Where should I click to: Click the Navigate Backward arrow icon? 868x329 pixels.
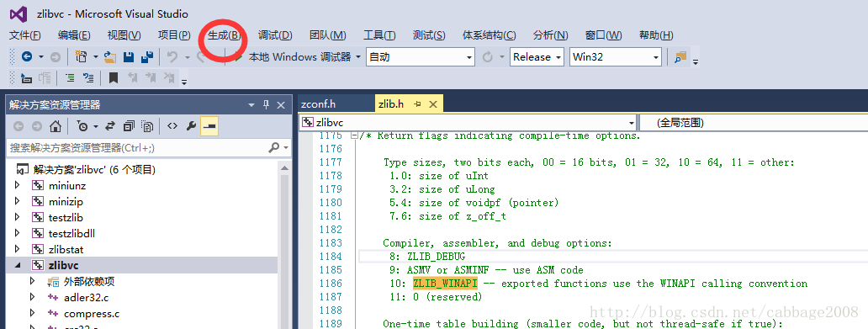click(27, 56)
